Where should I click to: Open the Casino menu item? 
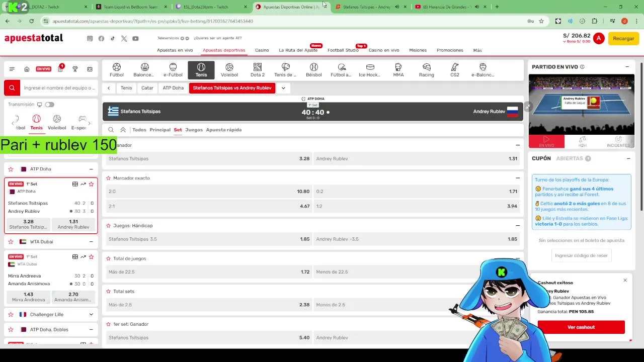262,50
